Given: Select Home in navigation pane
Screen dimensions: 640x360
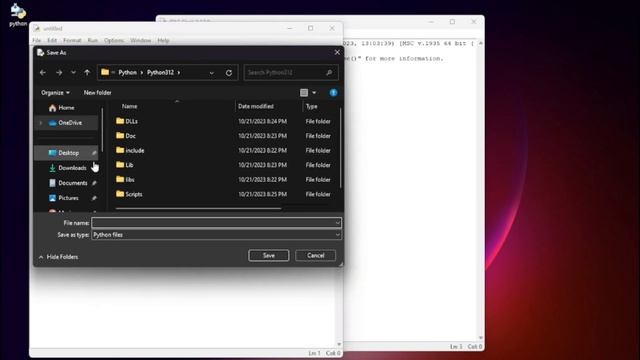Looking at the screenshot, I should 67,108.
